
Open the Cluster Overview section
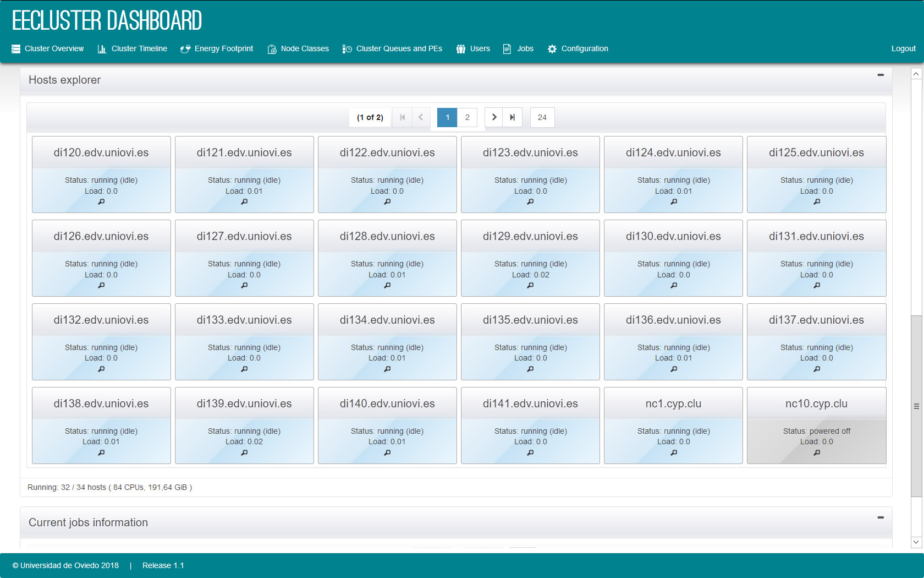[17, 48]
